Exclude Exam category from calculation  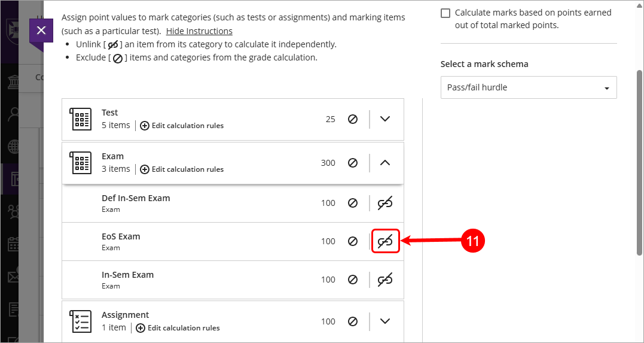tap(353, 163)
